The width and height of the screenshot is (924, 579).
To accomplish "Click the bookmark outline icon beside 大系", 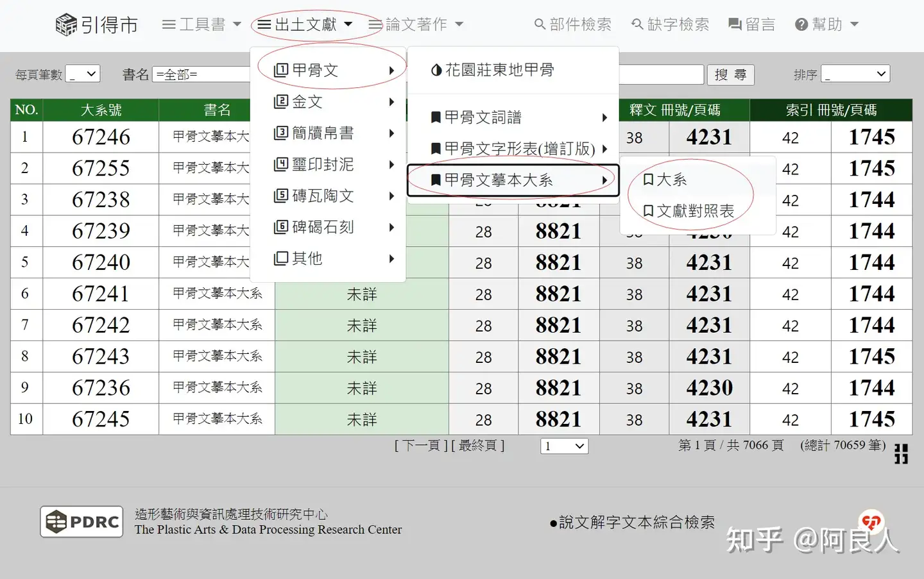I will click(x=648, y=180).
